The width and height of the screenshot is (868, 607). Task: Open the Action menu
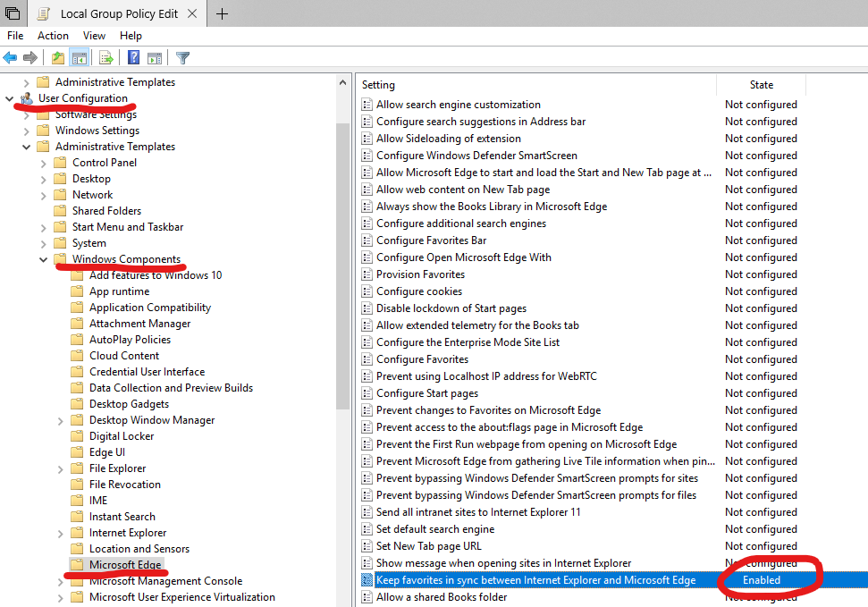53,36
